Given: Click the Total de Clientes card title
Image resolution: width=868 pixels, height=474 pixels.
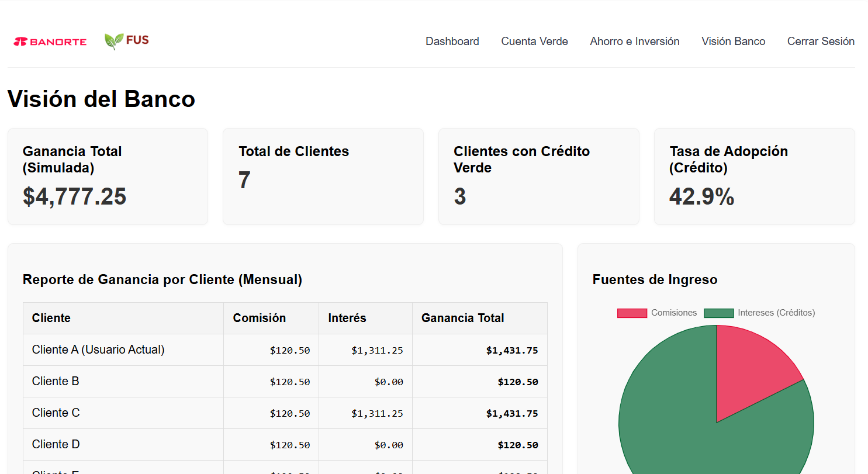Looking at the screenshot, I should [293, 151].
